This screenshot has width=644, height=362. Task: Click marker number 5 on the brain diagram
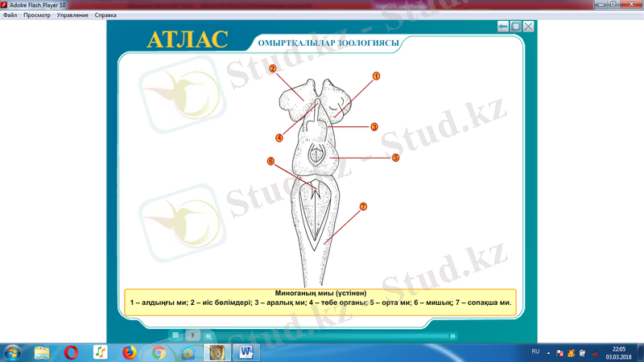click(x=395, y=158)
